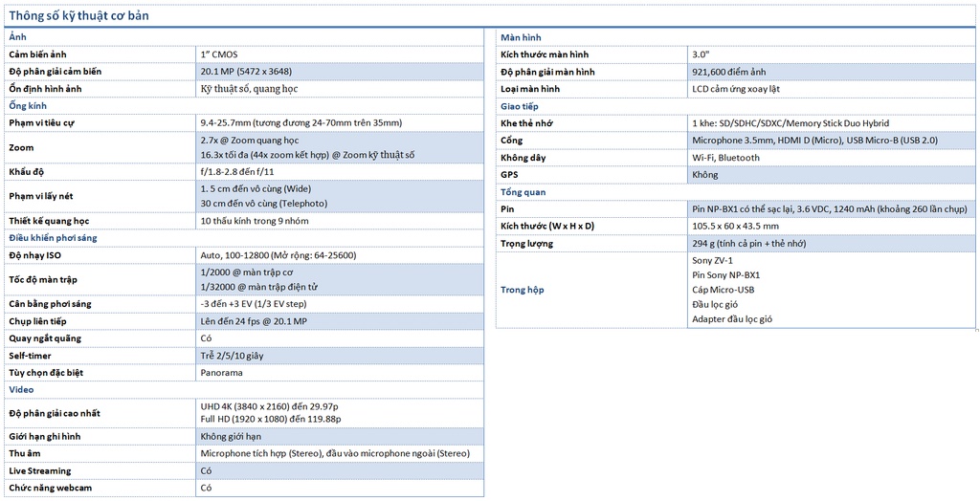
Task: Click the 'Trọng lượng' row label
Action: (527, 244)
